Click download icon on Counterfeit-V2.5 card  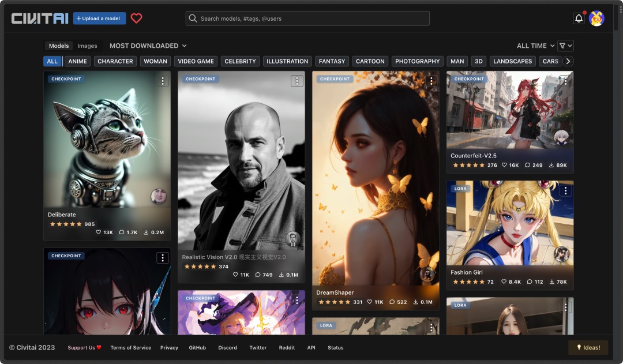point(552,166)
